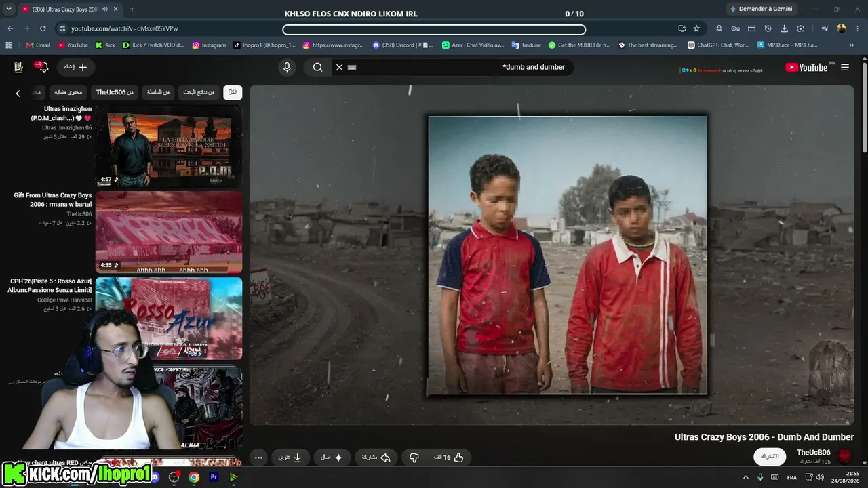
Task: Select the من السلسلة chip
Action: click(x=159, y=92)
